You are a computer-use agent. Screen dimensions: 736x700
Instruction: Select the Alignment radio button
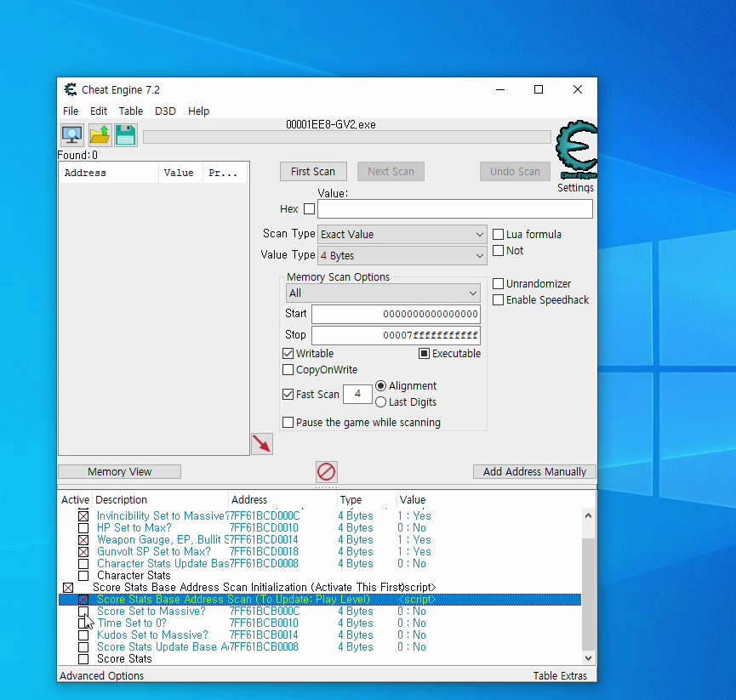[x=380, y=385]
